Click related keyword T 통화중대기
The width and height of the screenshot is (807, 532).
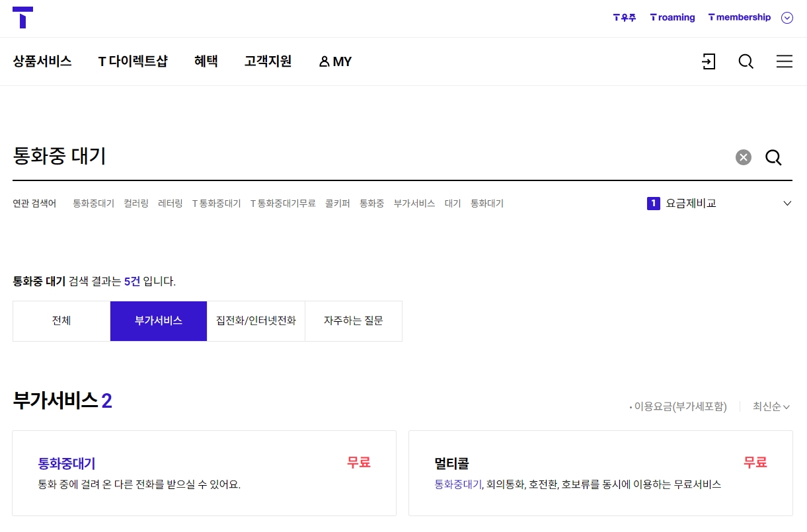click(217, 204)
